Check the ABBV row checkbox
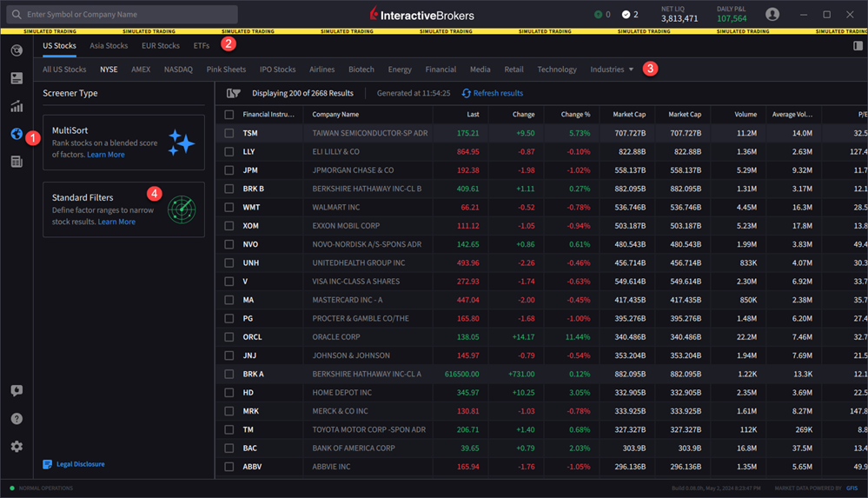The width and height of the screenshot is (868, 498). [229, 467]
